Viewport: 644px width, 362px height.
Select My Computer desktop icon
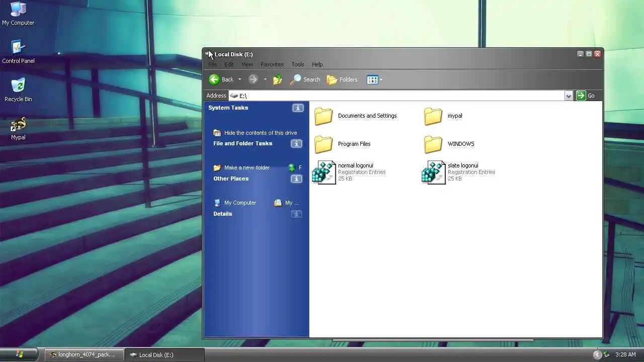point(18,9)
